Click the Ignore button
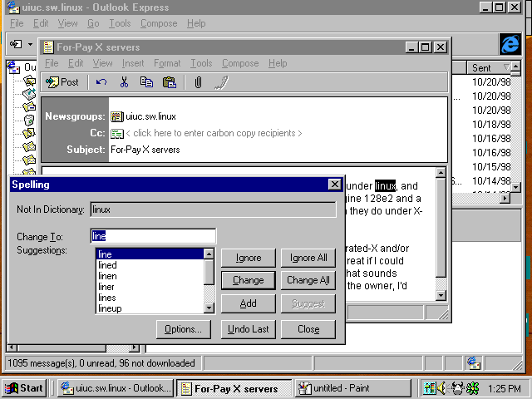The image size is (532, 399). (249, 258)
